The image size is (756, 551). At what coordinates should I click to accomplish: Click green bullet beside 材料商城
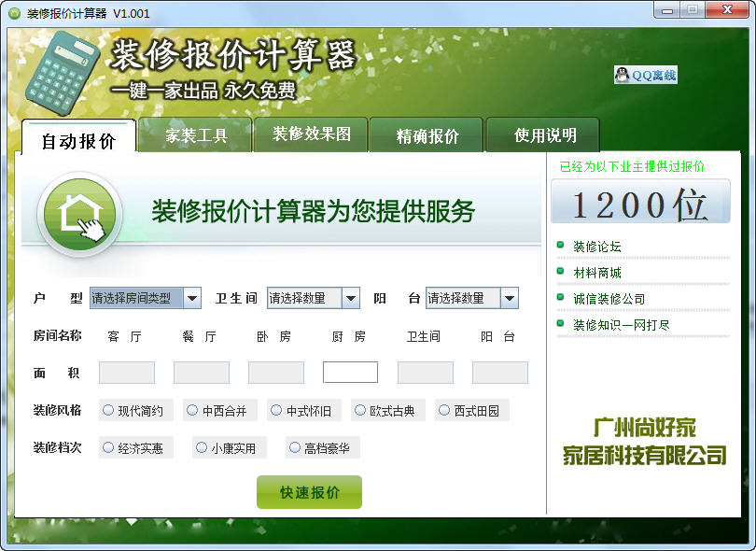(x=560, y=272)
